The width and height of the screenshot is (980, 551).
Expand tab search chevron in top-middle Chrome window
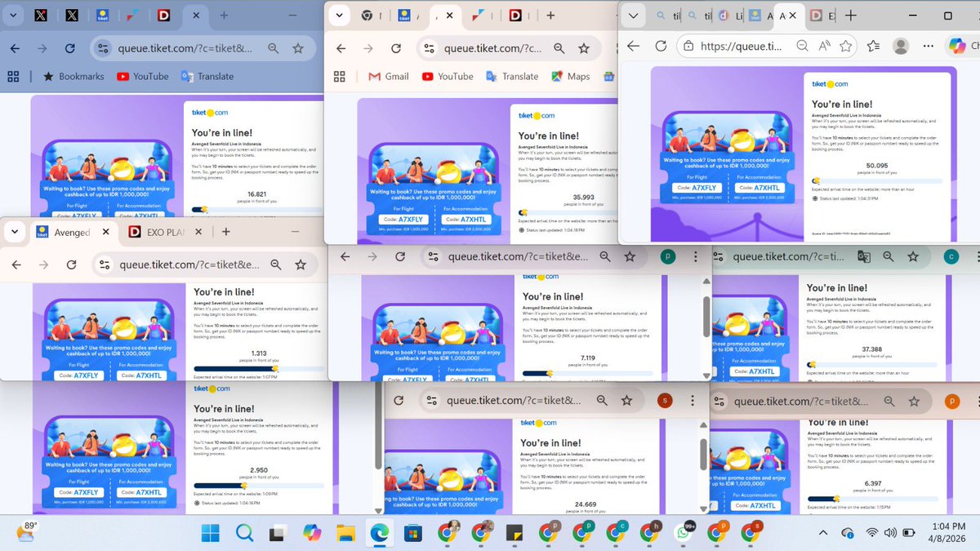(x=340, y=15)
